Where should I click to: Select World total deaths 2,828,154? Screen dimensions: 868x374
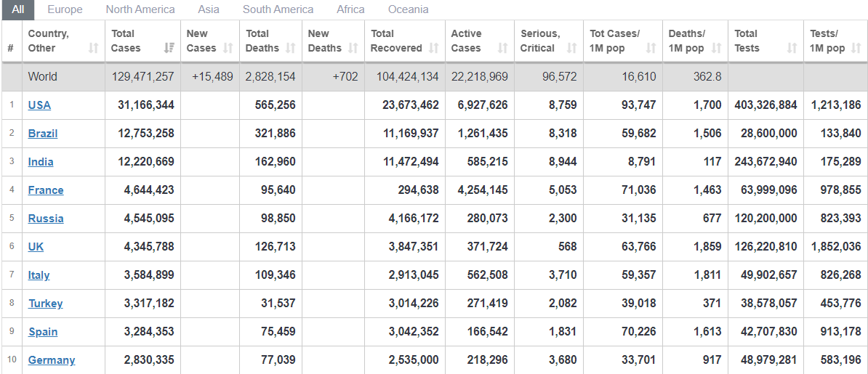(270, 76)
